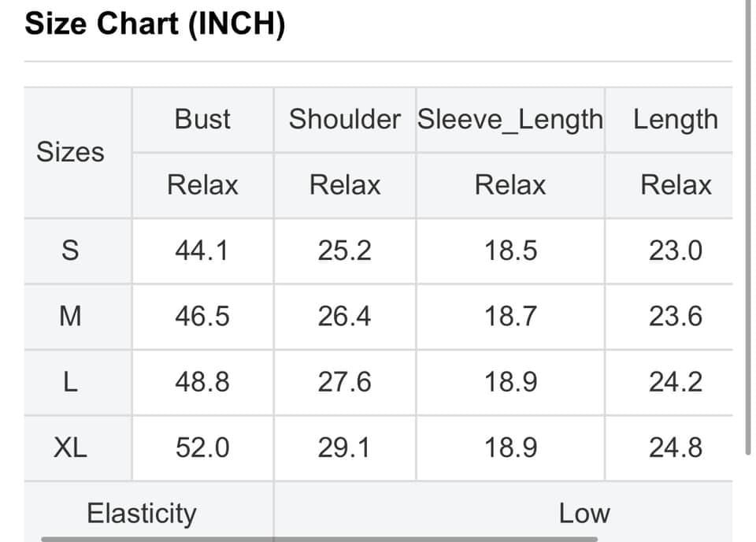756x542 pixels.
Task: Click the Low elasticity value
Action: (x=584, y=514)
